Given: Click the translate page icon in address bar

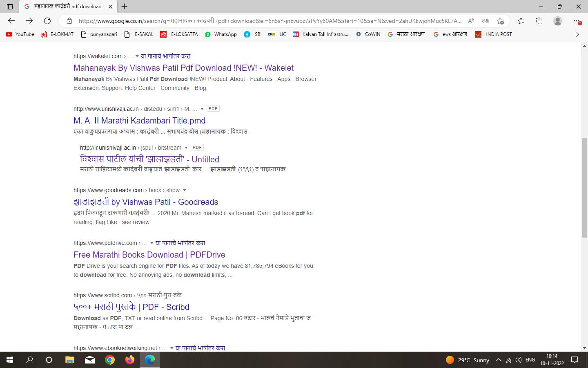Looking at the screenshot, I should [486, 21].
